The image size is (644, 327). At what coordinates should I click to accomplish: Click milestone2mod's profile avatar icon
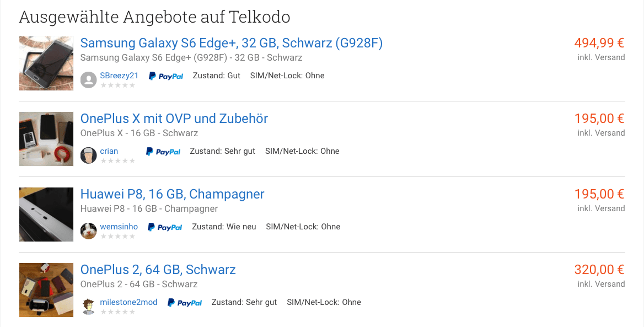point(88,307)
